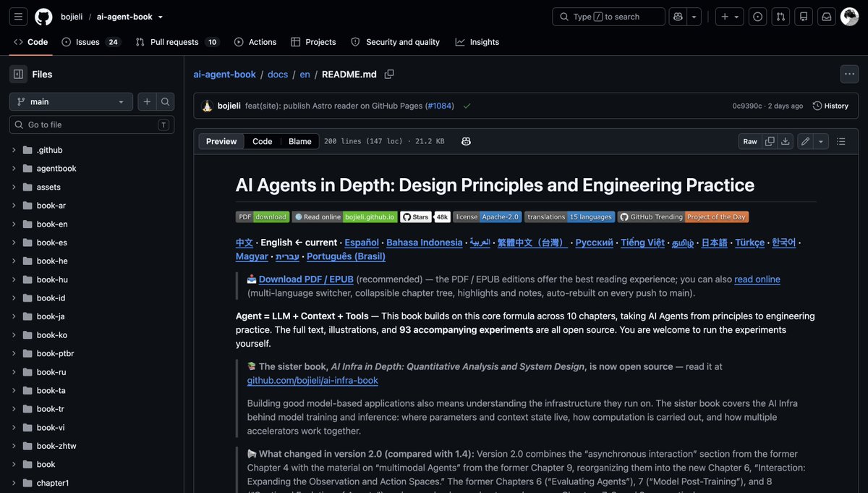Ask Copilot about this file icon

coord(466,141)
